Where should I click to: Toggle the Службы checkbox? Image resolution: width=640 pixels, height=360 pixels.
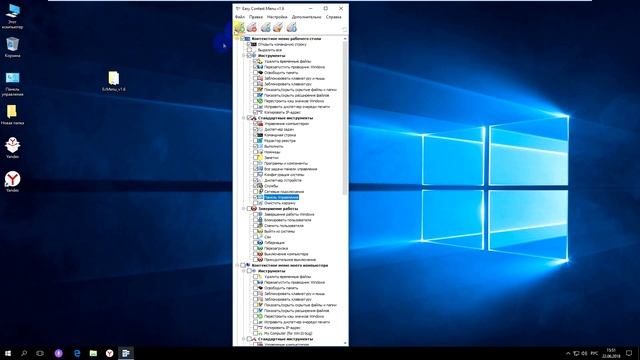tap(256, 186)
